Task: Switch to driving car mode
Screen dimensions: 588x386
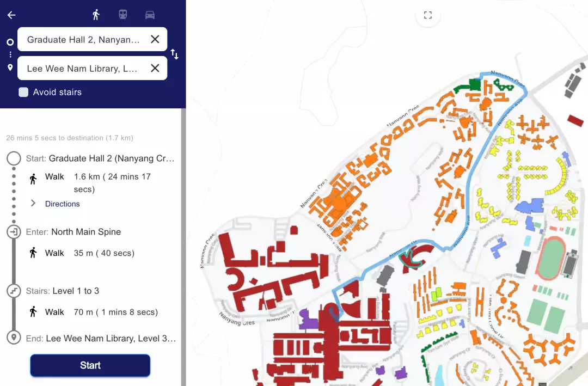Action: click(150, 15)
